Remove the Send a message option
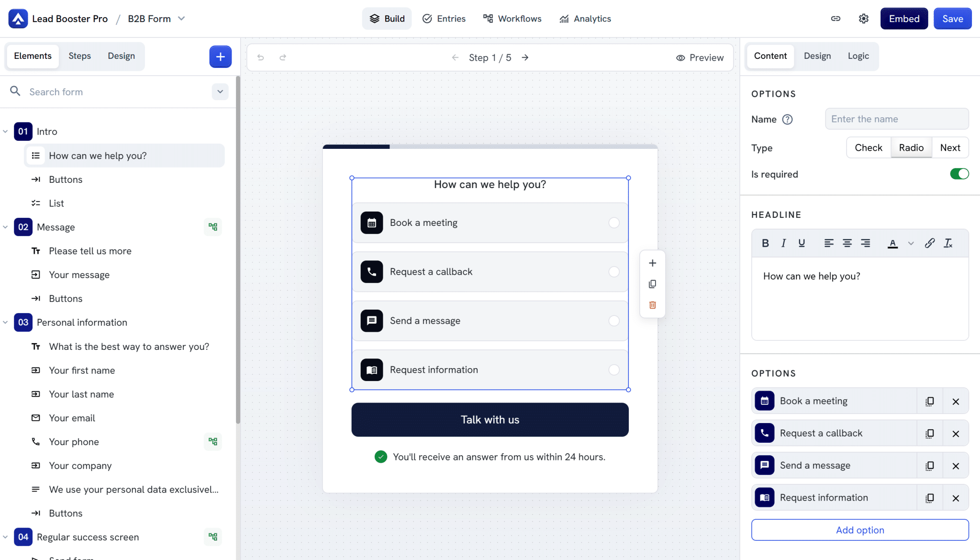Viewport: 980px width, 560px height. [x=956, y=466]
